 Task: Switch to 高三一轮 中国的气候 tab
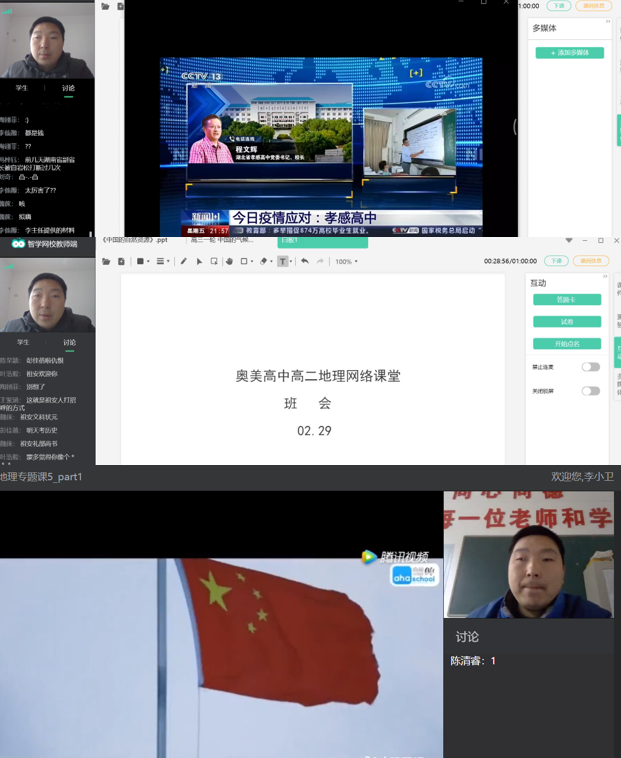[x=222, y=240]
